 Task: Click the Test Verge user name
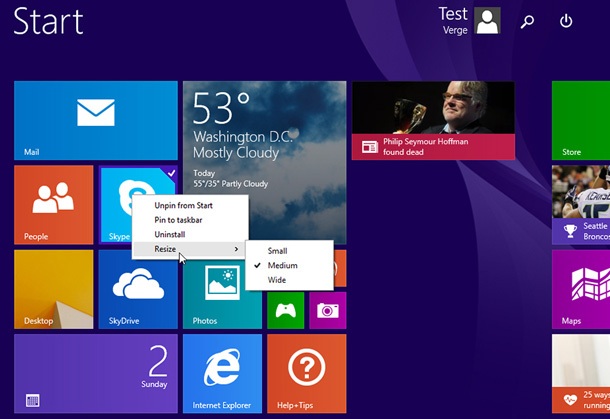click(x=454, y=21)
